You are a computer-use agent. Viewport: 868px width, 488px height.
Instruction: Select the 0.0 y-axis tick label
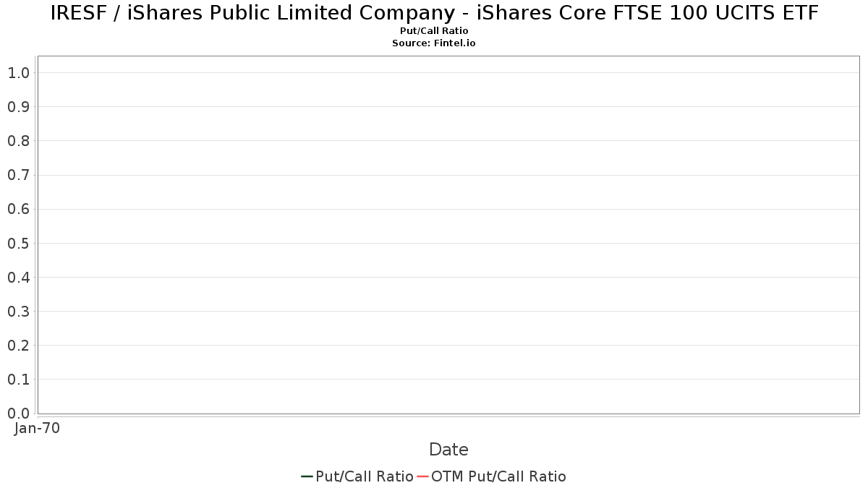(18, 414)
